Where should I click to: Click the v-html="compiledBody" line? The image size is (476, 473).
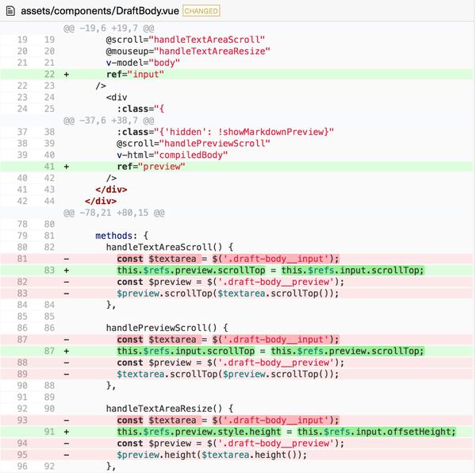pyautogui.click(x=172, y=155)
